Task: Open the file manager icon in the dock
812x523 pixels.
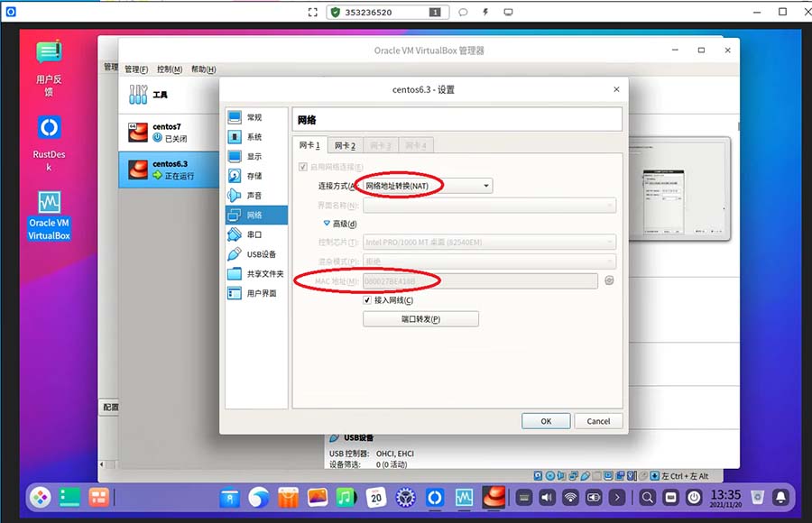Action: pos(229,498)
